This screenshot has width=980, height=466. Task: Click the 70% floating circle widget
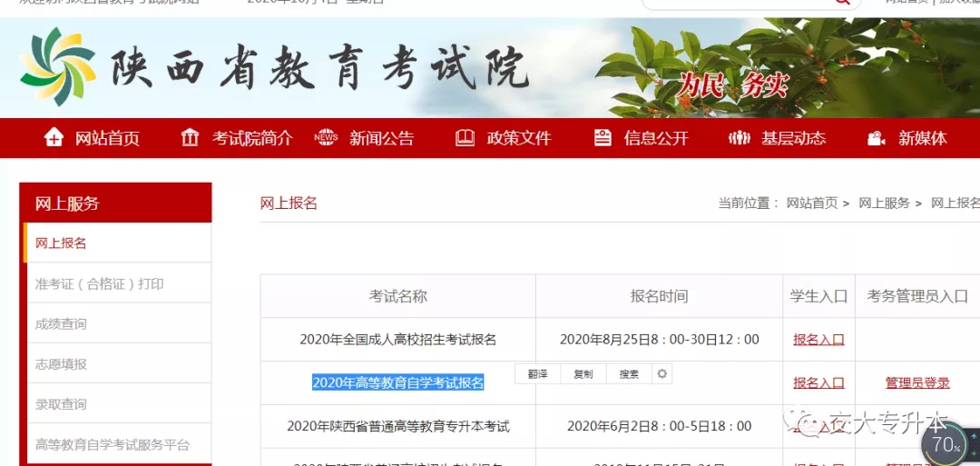946,445
